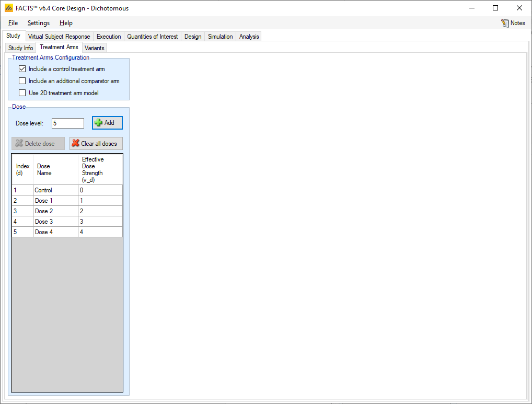Click the red X Clear all doses
This screenshot has width=532, height=404.
96,144
